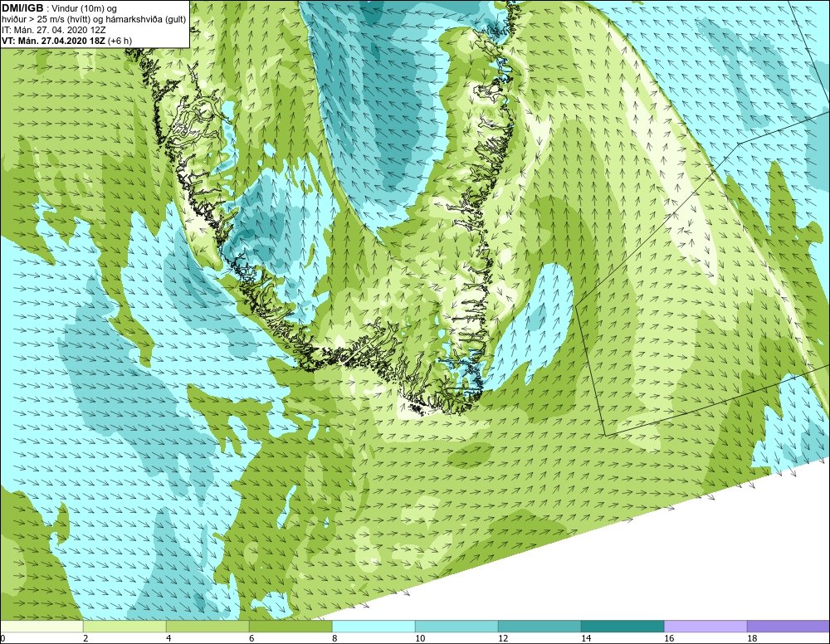Click the teal 12–14 m/s legend swatch

pos(539,627)
